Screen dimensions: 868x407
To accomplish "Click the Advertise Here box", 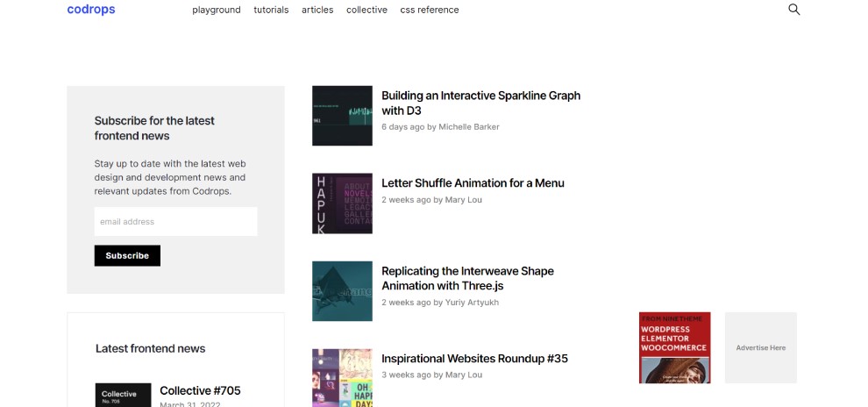I will pos(760,347).
